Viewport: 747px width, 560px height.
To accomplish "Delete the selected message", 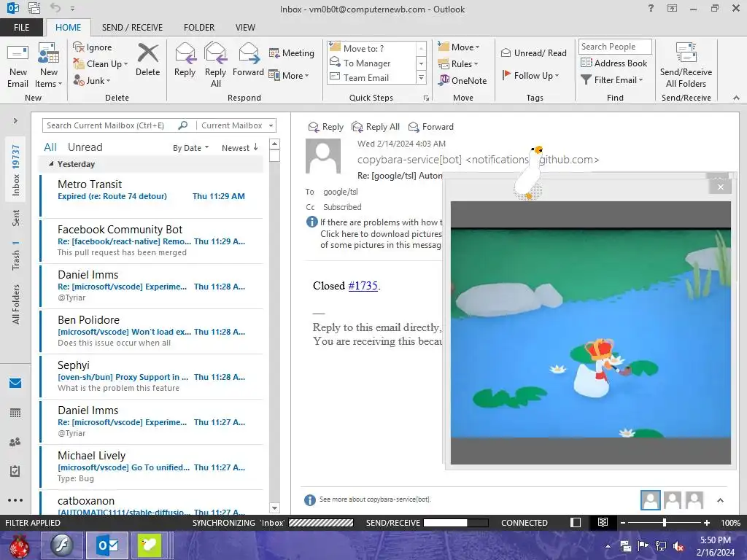I will pyautogui.click(x=147, y=60).
